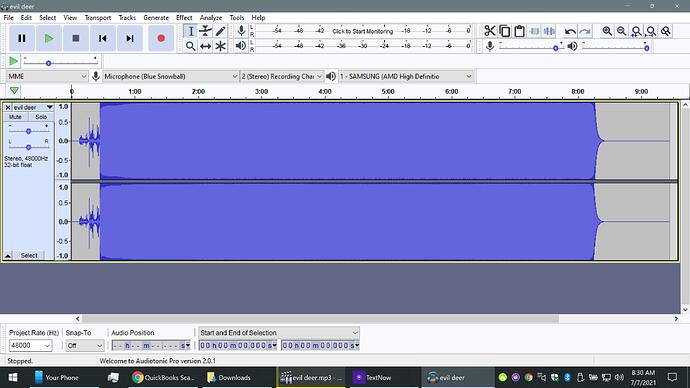Pause playback with the Pause button
This screenshot has width=690, height=388.
22,39
